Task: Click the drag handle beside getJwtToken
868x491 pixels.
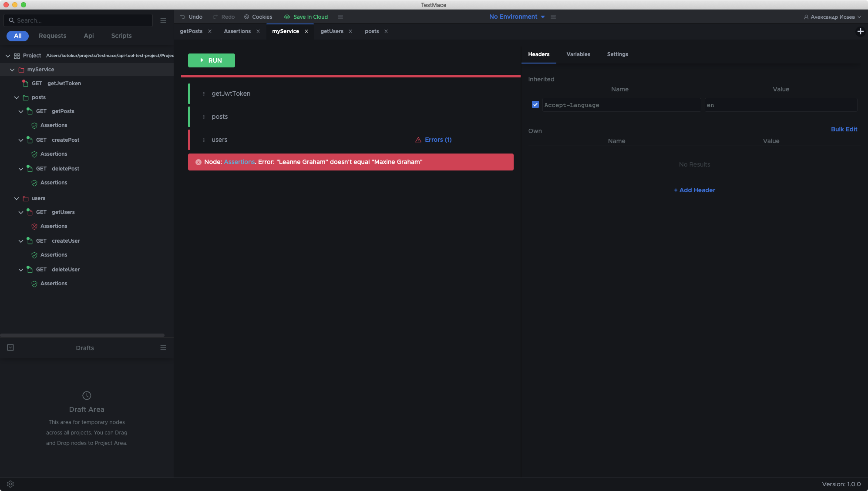Action: coord(204,94)
